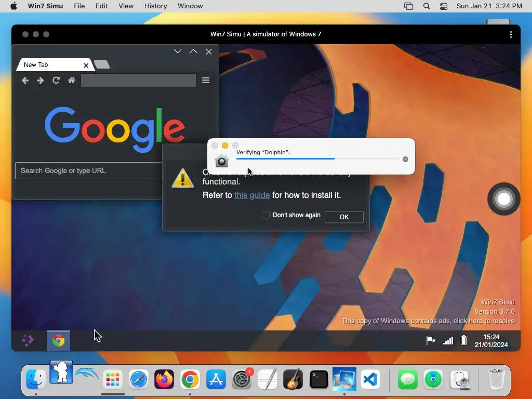This screenshot has height=399, width=532.
Task: Open the Action Center flag icon
Action: point(431,340)
